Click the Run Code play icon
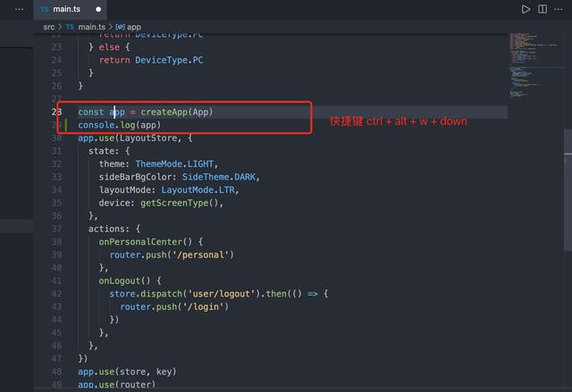This screenshot has width=572, height=392. point(526,9)
